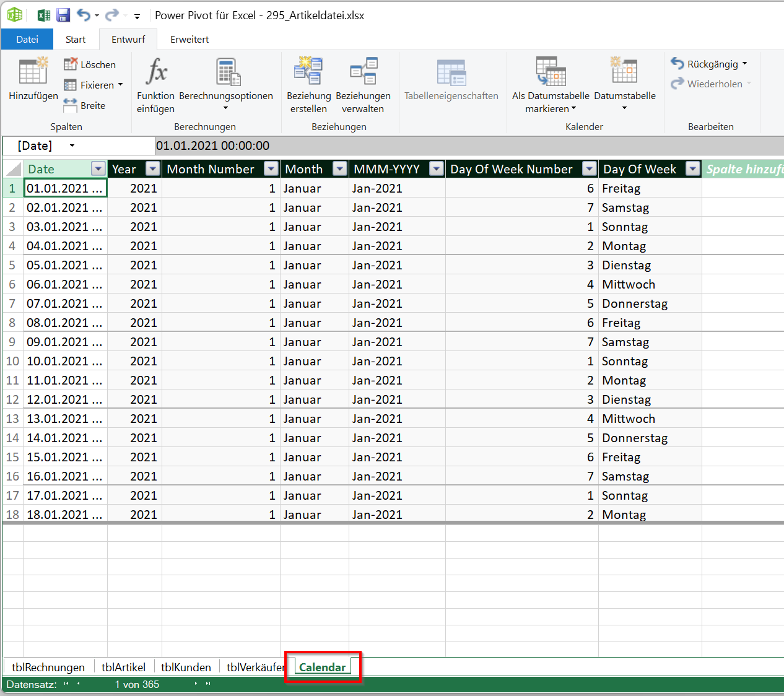Open Year column filter dropdown

pos(153,168)
